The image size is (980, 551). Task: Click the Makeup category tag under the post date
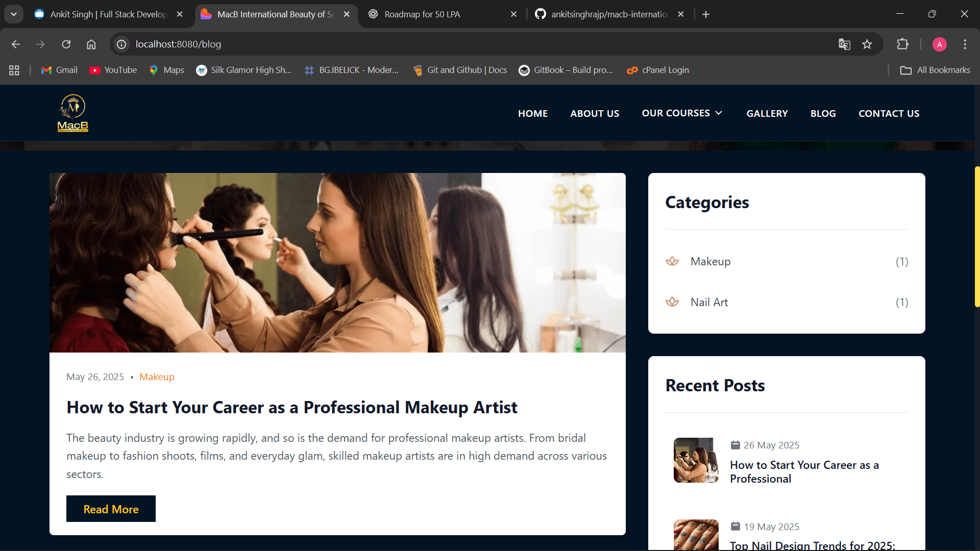click(x=157, y=377)
